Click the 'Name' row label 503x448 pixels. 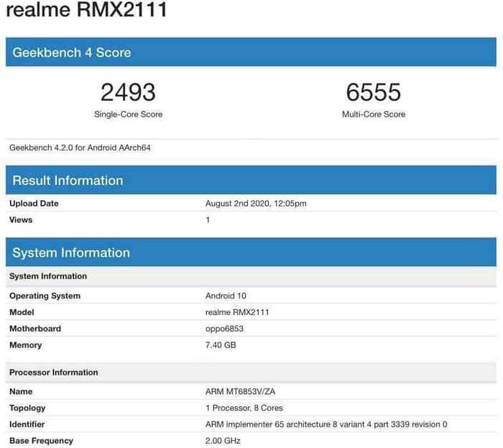pos(21,391)
